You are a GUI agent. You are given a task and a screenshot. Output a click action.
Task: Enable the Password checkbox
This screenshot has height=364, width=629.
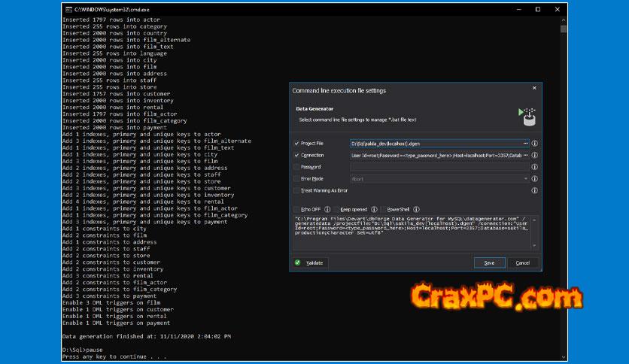click(x=296, y=167)
